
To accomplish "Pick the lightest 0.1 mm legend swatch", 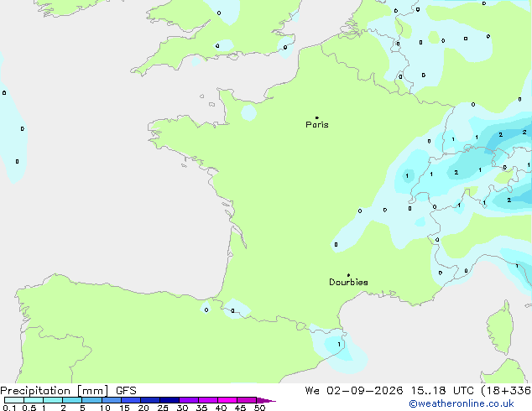I will point(14,400).
